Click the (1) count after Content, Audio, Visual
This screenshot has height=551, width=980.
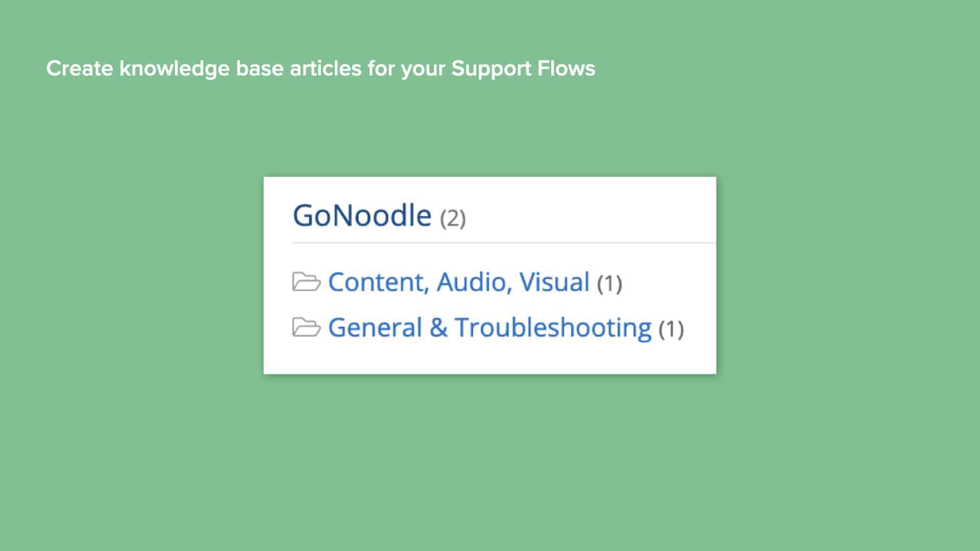(x=610, y=285)
